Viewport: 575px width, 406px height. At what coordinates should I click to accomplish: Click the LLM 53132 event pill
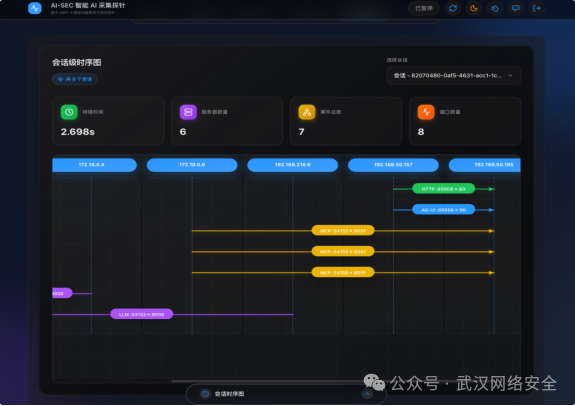coord(142,314)
